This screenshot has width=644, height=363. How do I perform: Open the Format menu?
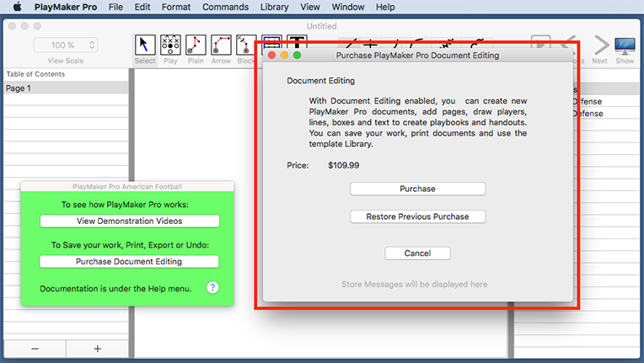point(176,7)
